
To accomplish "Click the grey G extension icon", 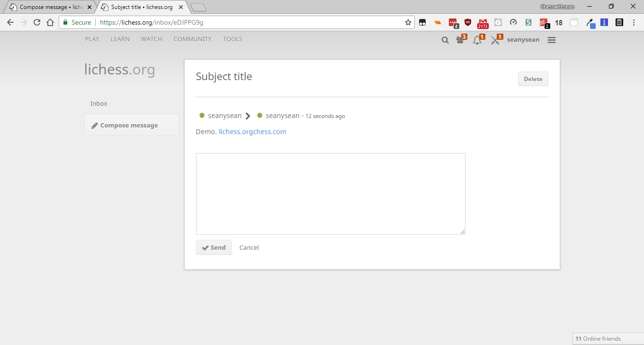I will tap(498, 22).
